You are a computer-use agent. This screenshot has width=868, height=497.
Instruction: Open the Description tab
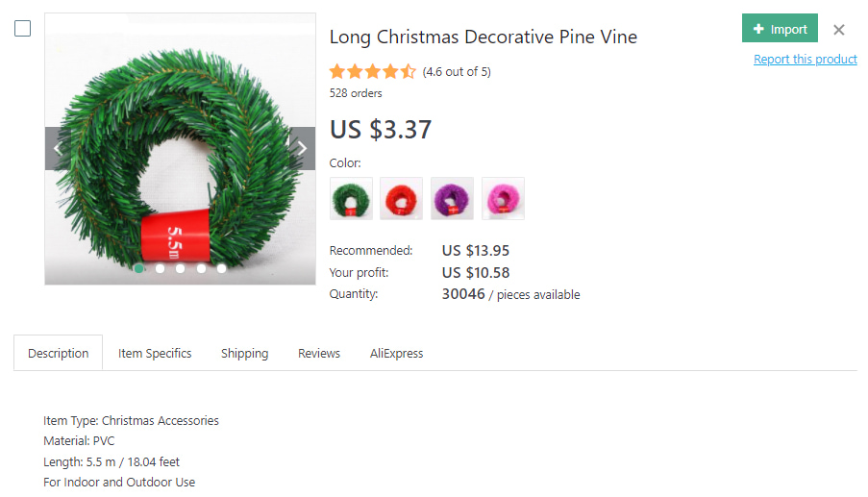[58, 353]
